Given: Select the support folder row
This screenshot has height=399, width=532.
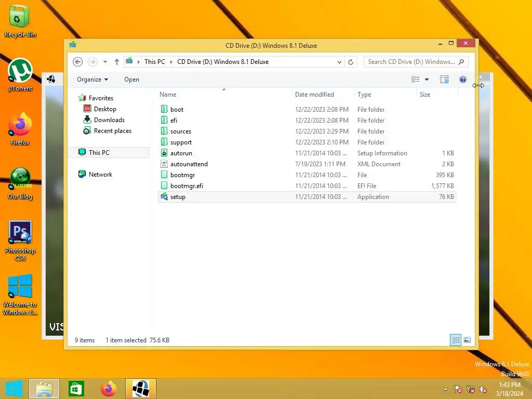Looking at the screenshot, I should (307, 142).
